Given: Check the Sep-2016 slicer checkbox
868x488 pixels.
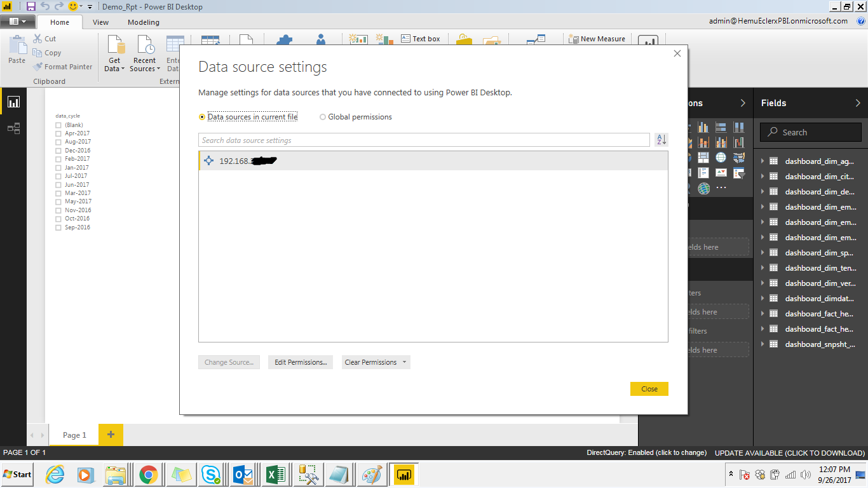Looking at the screenshot, I should [x=58, y=227].
